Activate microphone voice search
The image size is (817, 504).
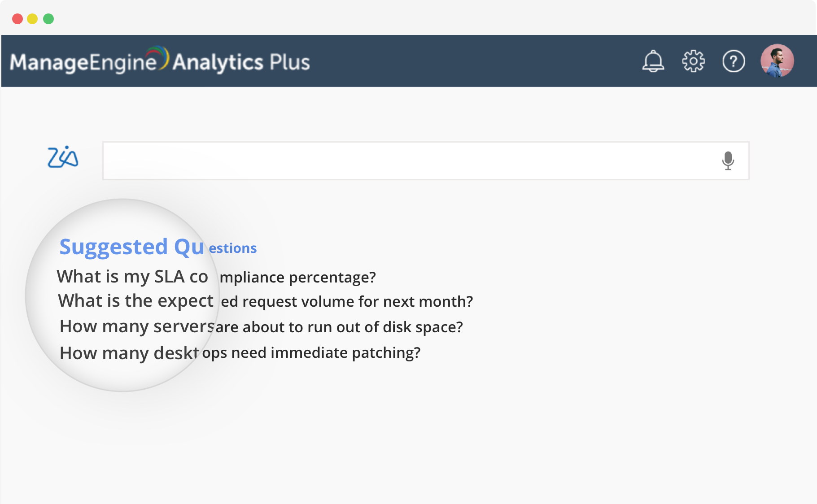(x=728, y=161)
